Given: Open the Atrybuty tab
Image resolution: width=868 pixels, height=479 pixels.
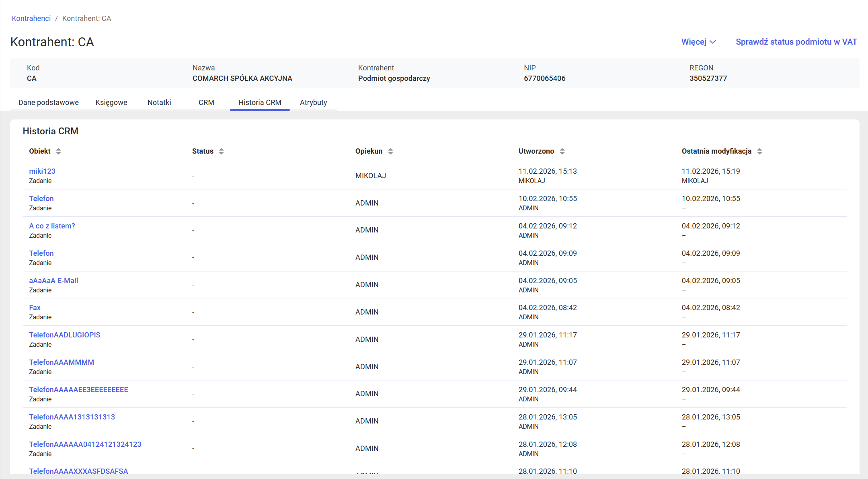Looking at the screenshot, I should point(313,102).
